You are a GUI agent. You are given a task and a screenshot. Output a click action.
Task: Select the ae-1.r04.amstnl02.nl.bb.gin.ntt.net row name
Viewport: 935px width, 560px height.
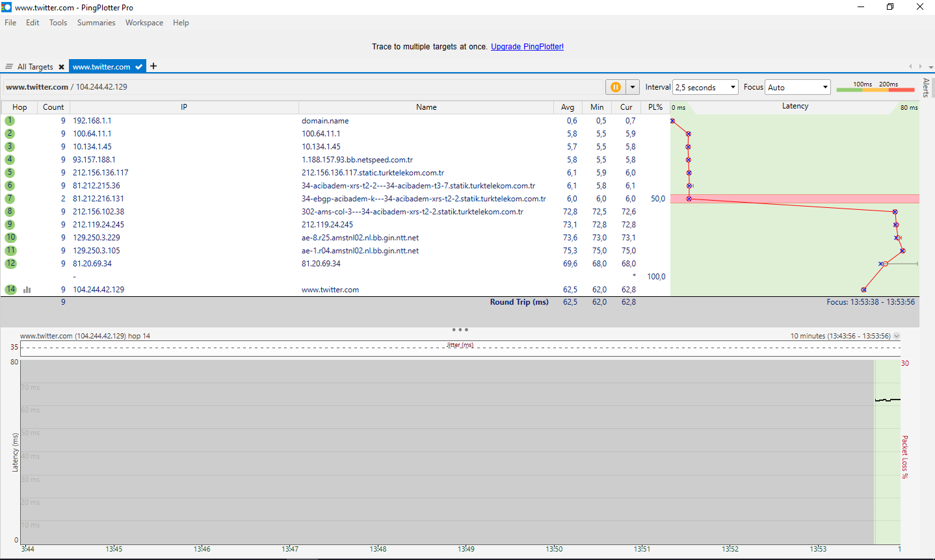(x=360, y=251)
